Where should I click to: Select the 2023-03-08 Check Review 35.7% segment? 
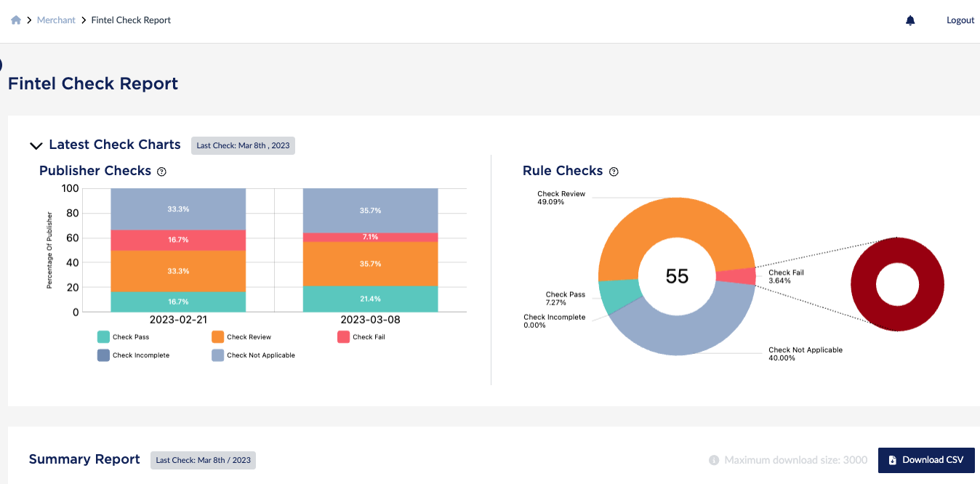(x=371, y=264)
